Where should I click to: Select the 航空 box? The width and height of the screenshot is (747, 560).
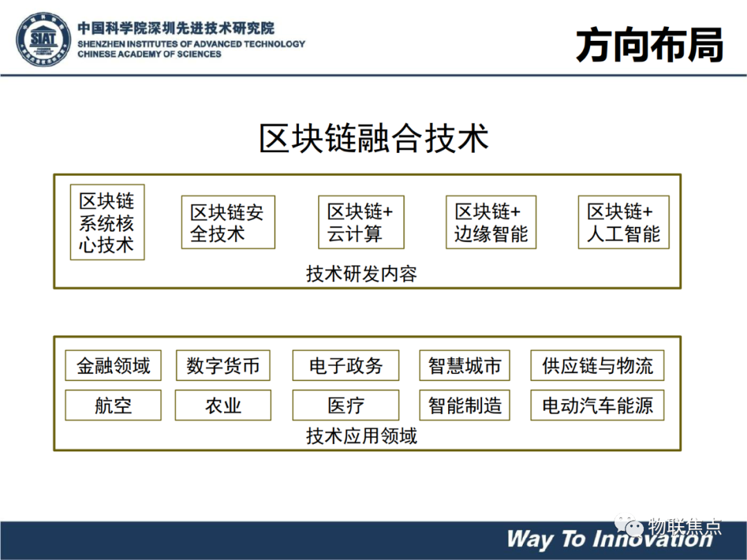113,405
